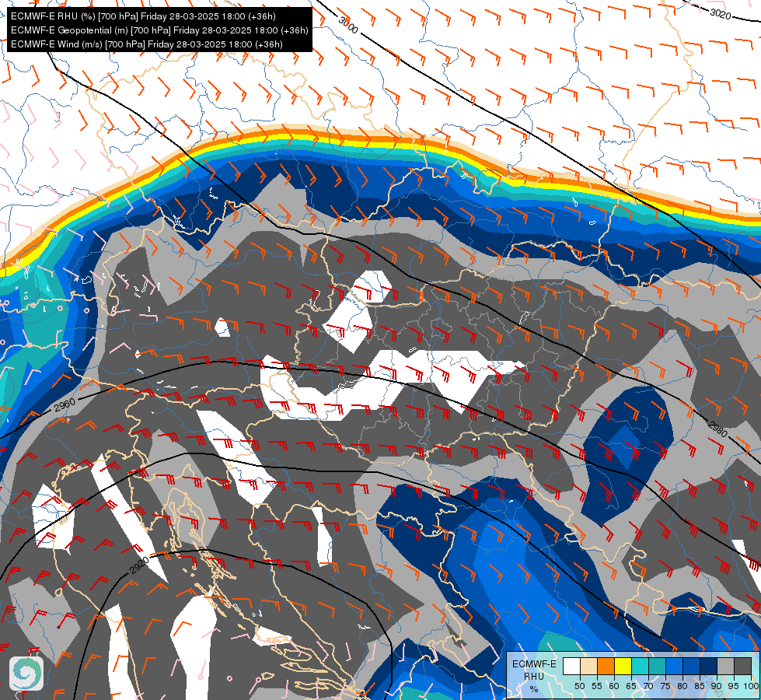Click the legend tick label 75
This screenshot has height=700, width=761.
click(x=666, y=686)
